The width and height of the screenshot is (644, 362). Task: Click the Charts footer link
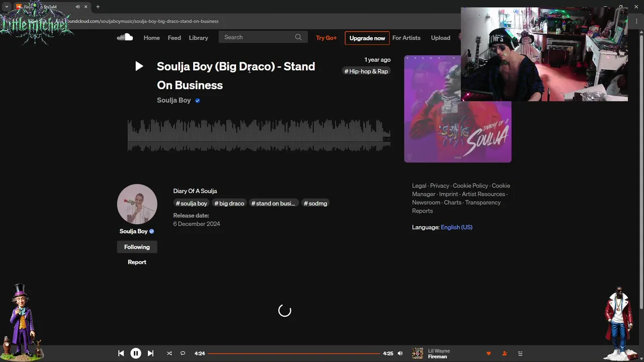coord(452,203)
